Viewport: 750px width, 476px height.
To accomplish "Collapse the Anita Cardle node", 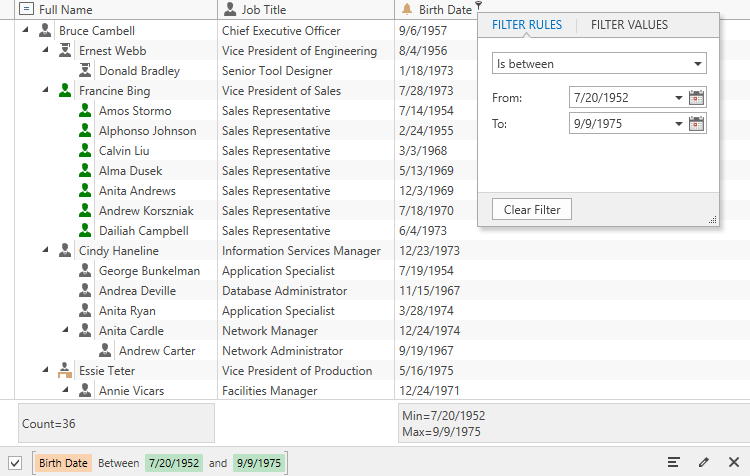I will tap(66, 330).
